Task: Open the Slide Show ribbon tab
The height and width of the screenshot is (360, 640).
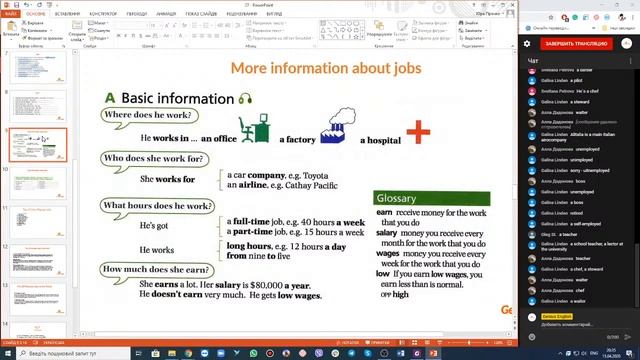Action: pyautogui.click(x=201, y=14)
